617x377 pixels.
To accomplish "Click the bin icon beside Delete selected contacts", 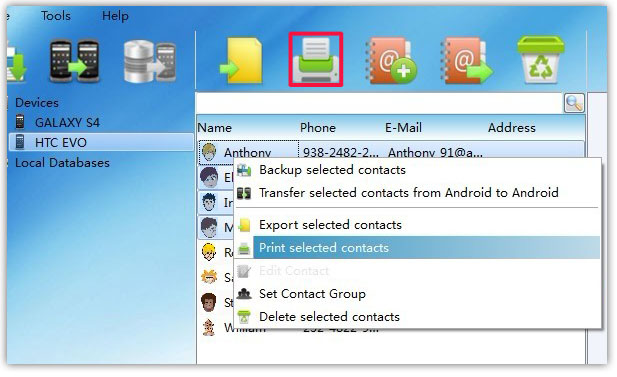I will (244, 316).
